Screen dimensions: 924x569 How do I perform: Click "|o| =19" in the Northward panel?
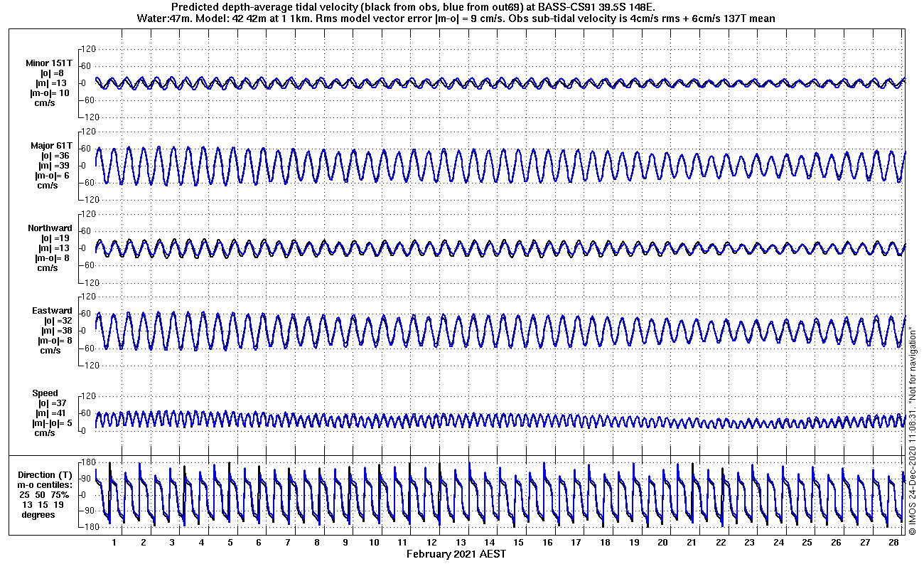(x=54, y=238)
